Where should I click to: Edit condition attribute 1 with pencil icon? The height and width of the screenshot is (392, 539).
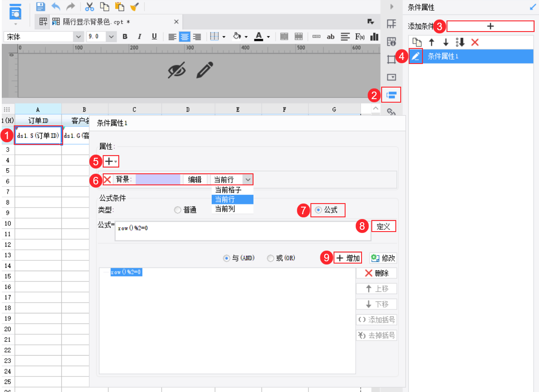[416, 56]
